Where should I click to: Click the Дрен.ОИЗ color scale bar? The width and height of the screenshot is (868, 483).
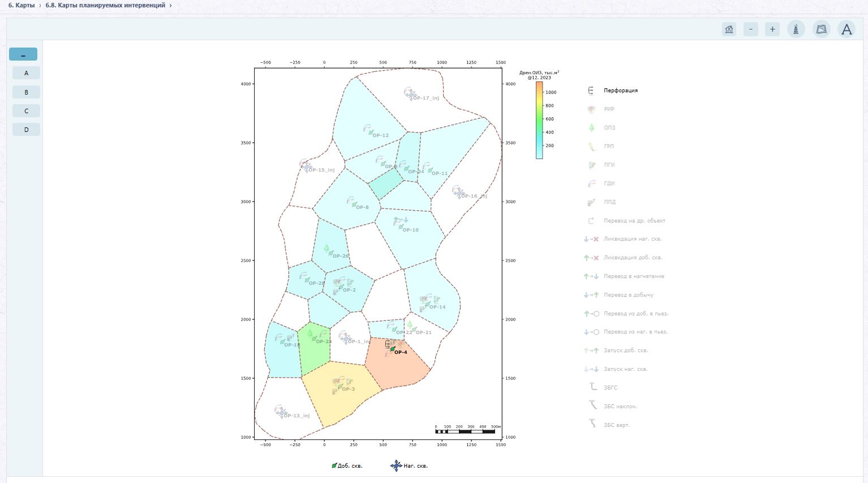click(539, 120)
